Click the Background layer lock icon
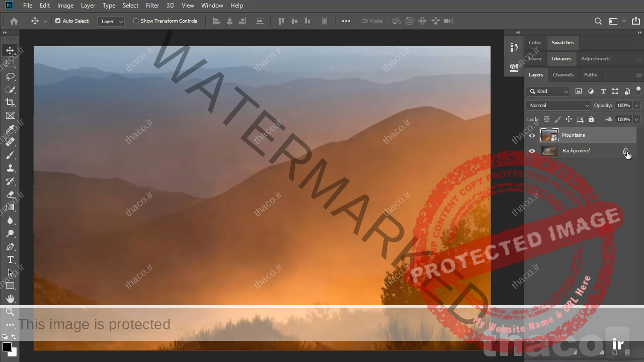The width and height of the screenshot is (644, 362). pyautogui.click(x=626, y=151)
